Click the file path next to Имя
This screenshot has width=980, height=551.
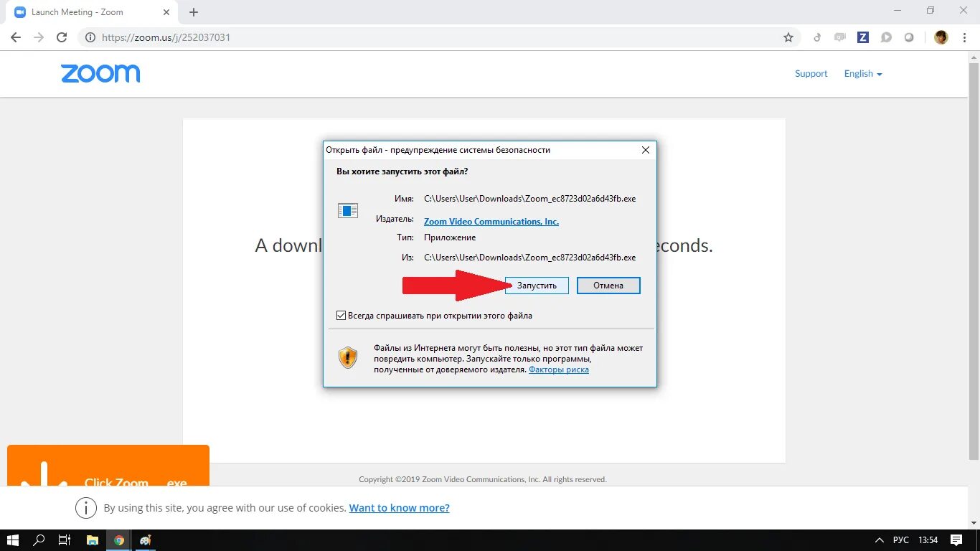click(x=529, y=199)
